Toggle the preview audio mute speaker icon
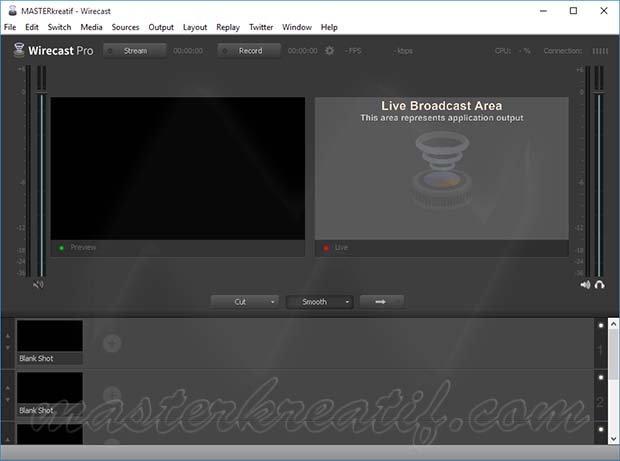 (38, 284)
